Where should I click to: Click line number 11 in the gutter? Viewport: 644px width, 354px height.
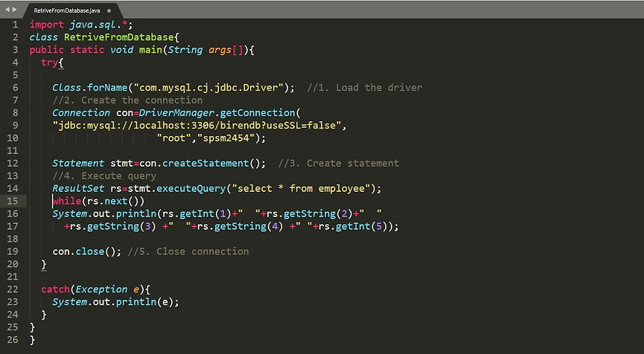tap(13, 150)
